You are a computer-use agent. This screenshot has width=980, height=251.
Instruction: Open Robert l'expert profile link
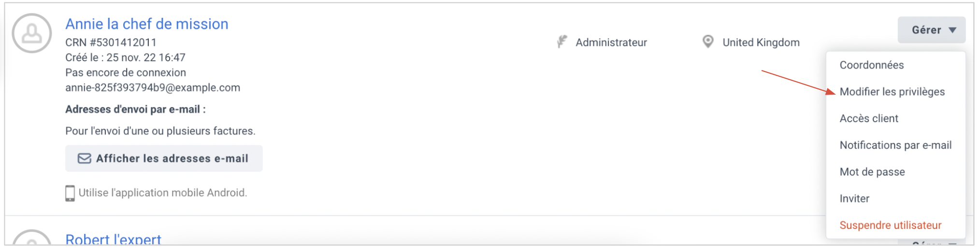pyautogui.click(x=113, y=239)
